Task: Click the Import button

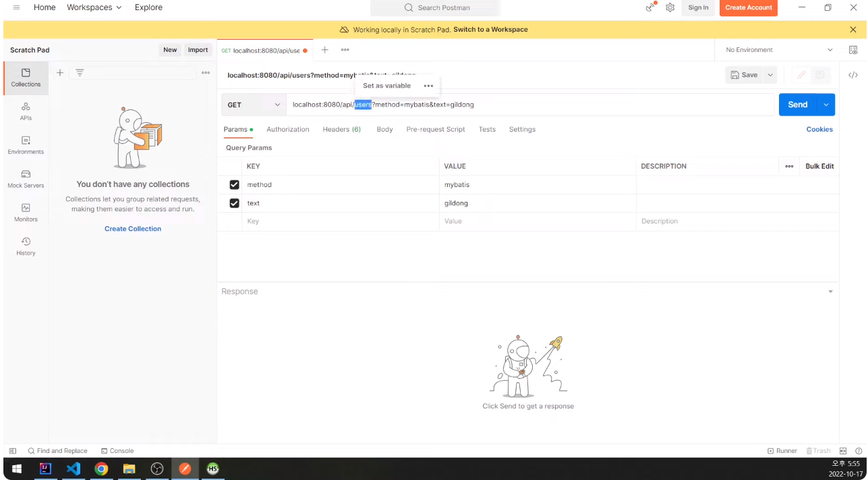Action: click(x=198, y=50)
